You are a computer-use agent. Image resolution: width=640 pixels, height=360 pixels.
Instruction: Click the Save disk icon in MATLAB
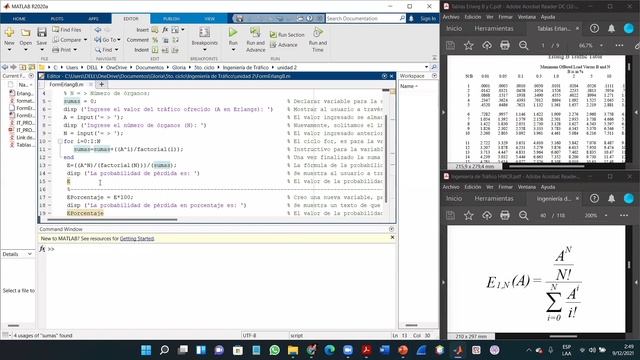(42, 32)
